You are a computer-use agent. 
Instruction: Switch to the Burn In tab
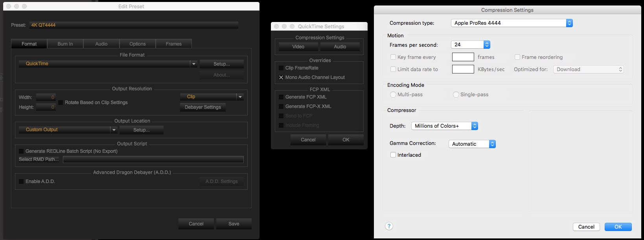(x=65, y=44)
